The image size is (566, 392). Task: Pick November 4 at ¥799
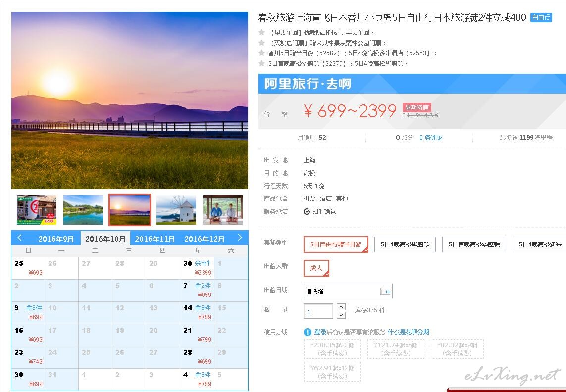point(197,379)
